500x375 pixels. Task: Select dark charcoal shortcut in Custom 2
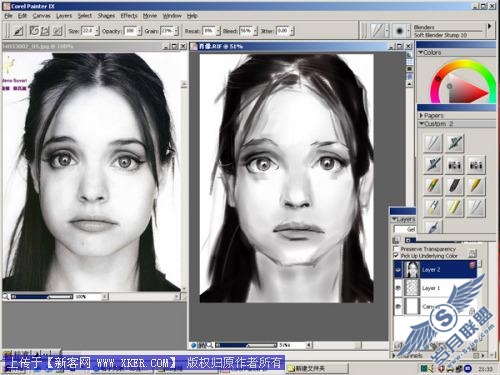pos(454,186)
